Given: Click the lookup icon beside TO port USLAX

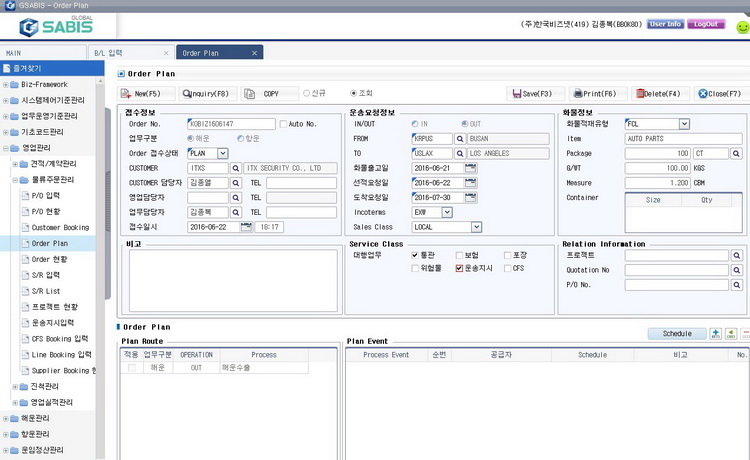Looking at the screenshot, I should (460, 153).
